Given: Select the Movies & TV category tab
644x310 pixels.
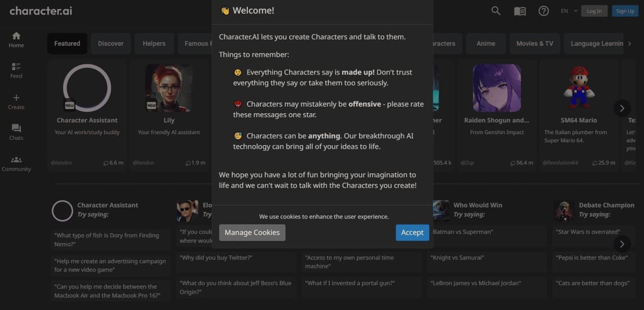Looking at the screenshot, I should pyautogui.click(x=535, y=43).
